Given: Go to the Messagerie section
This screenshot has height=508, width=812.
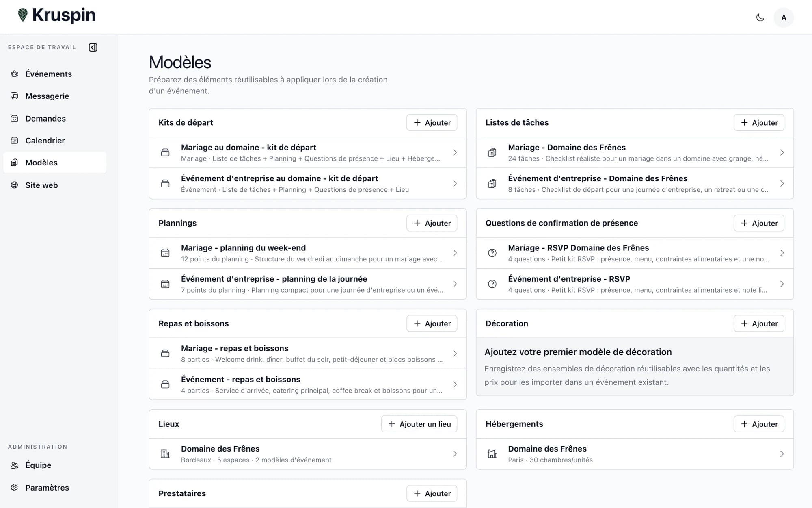Looking at the screenshot, I should 55,96.
